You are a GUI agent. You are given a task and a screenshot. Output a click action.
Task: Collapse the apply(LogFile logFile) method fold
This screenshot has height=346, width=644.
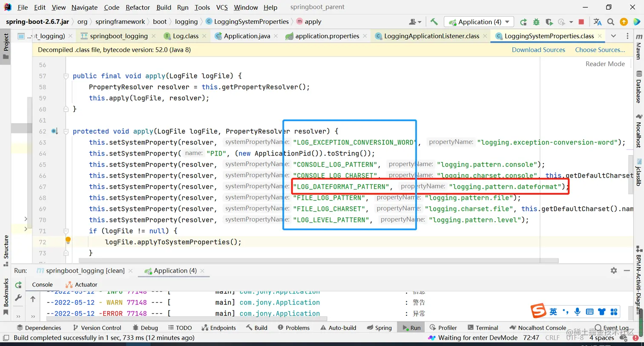[66, 76]
